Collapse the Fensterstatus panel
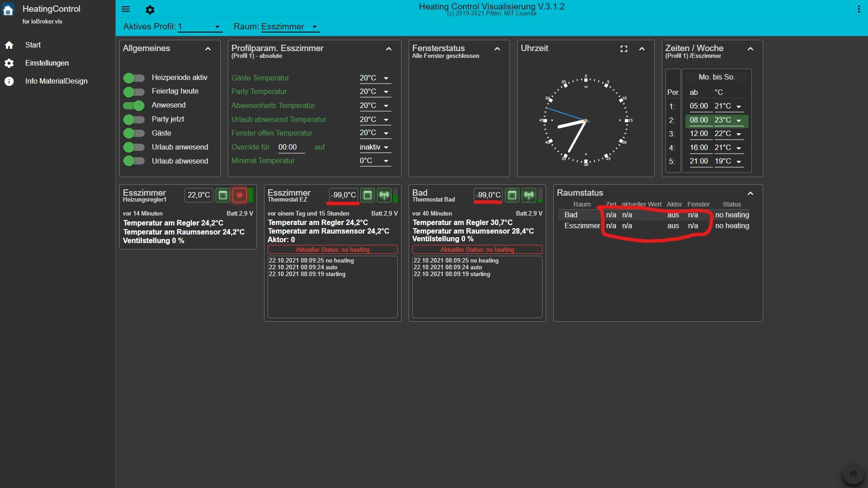The image size is (868, 488). 497,49
